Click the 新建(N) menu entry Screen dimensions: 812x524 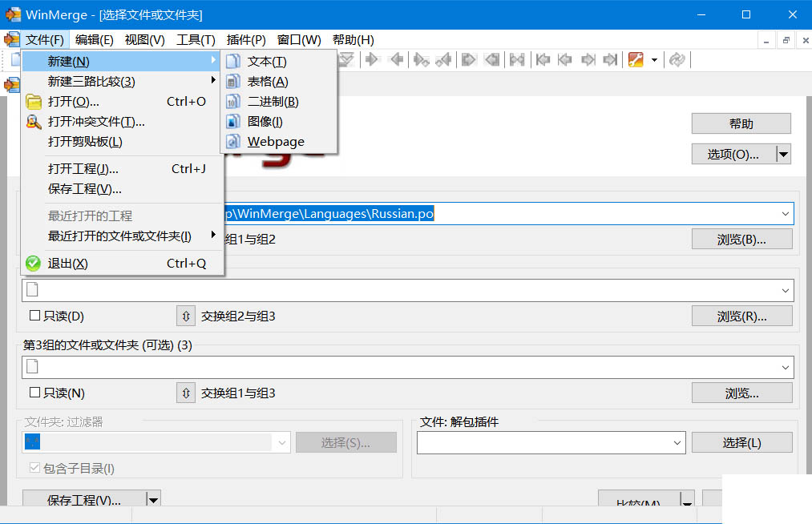[123, 61]
